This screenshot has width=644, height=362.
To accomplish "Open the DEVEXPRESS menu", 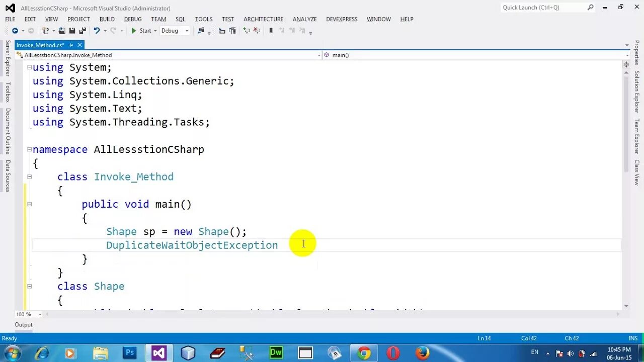I will pyautogui.click(x=342, y=19).
